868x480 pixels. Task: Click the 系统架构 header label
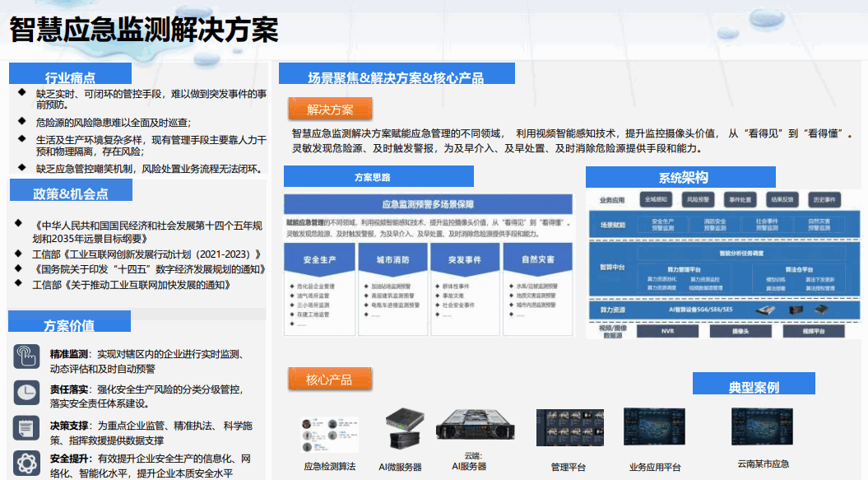tap(682, 177)
